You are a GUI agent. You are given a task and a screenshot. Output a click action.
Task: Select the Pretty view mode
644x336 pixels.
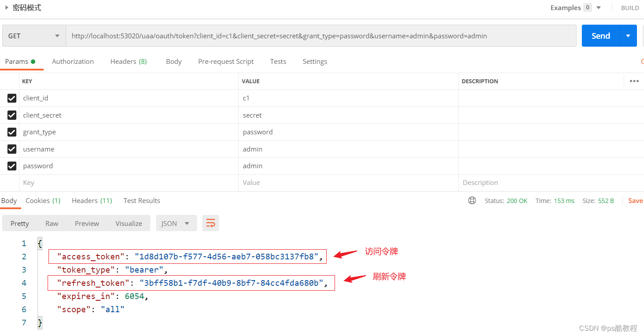20,223
